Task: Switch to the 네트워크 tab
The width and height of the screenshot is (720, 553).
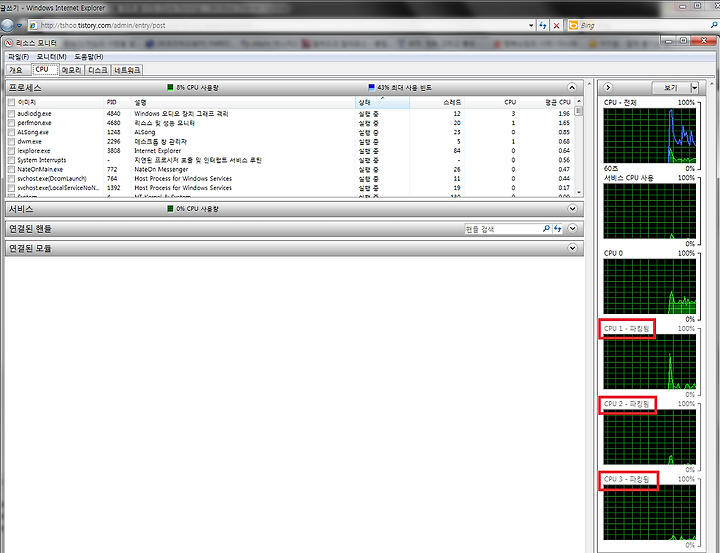Action: [127, 70]
